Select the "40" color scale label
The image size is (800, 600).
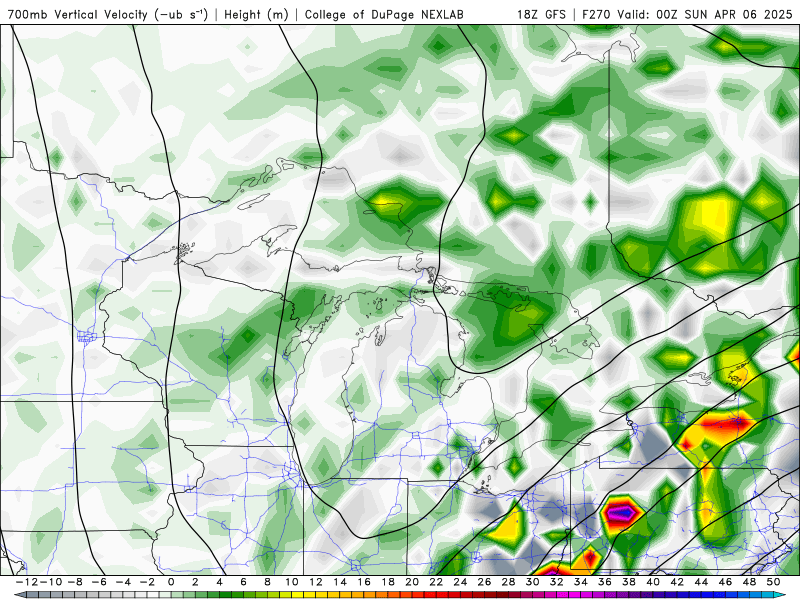[653, 582]
